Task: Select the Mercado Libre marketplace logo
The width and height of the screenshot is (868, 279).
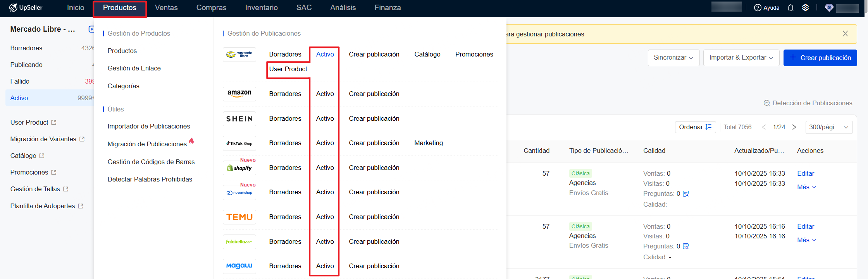Action: pos(239,55)
